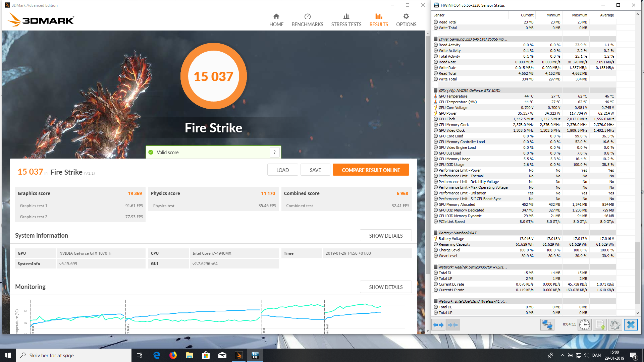
Task: Open Microsoft Store from the taskbar
Action: click(206, 355)
